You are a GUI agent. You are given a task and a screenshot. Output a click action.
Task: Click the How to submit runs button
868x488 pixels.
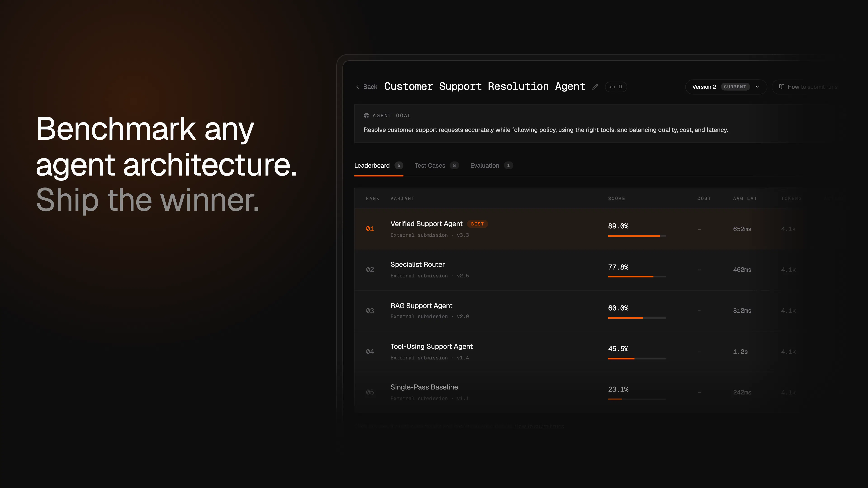pyautogui.click(x=808, y=87)
